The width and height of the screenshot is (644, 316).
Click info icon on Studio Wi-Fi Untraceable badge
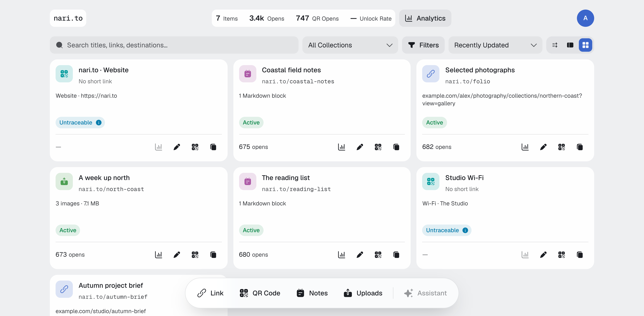click(465, 230)
